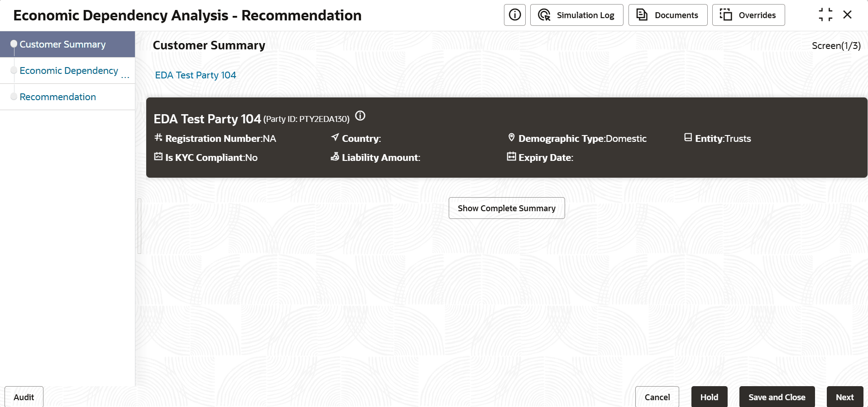The width and height of the screenshot is (868, 407).
Task: Click the collapse screen icon
Action: [825, 15]
